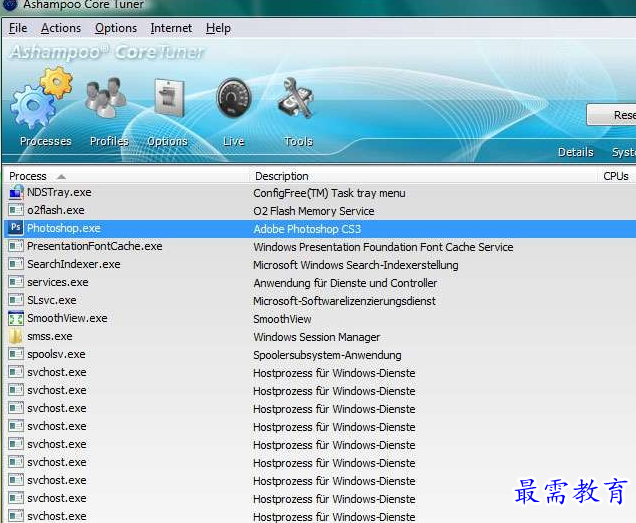Image resolution: width=636 pixels, height=523 pixels.
Task: Select the o2flash.exe row
Action: 320,210
